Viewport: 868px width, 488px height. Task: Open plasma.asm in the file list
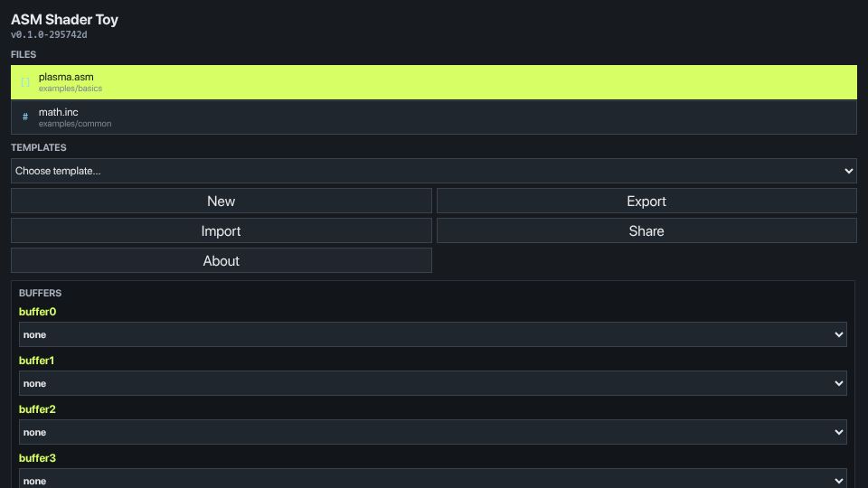click(433, 82)
